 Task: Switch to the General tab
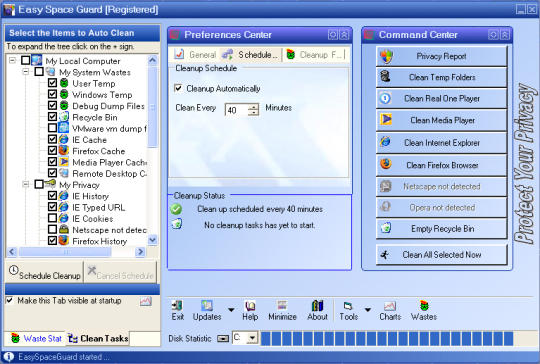(195, 54)
